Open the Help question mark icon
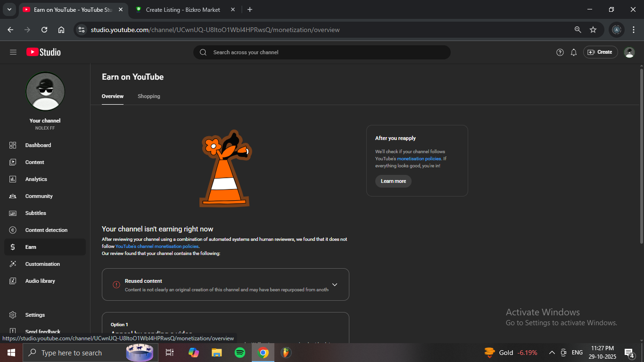Image resolution: width=644 pixels, height=362 pixels. [560, 52]
